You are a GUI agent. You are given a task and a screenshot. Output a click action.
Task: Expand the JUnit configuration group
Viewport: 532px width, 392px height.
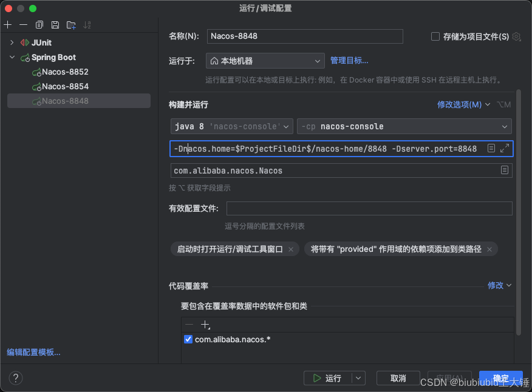tap(12, 42)
